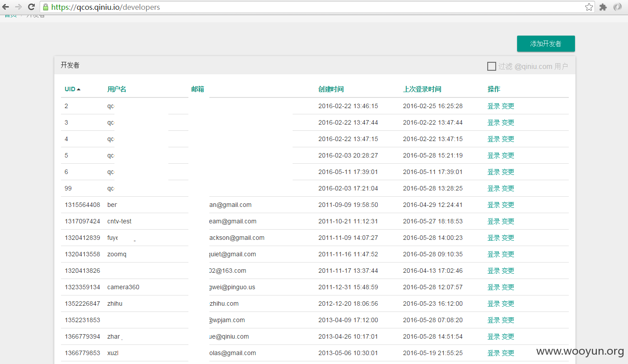This screenshot has height=364, width=628.
Task: Click 登录 for UID 1366779394
Action: [493, 336]
